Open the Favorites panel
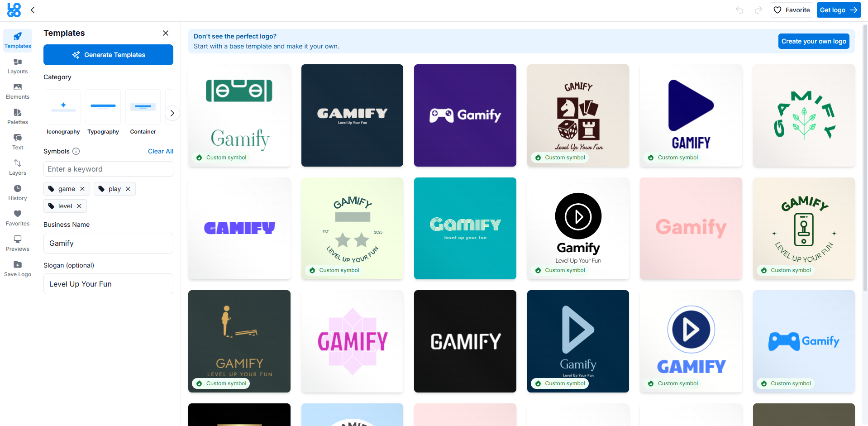 click(x=17, y=218)
